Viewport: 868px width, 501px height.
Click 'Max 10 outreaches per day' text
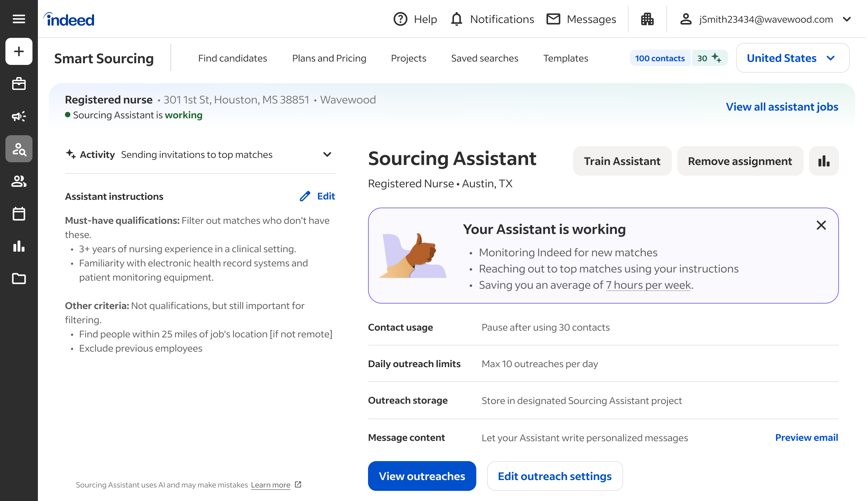[540, 364]
